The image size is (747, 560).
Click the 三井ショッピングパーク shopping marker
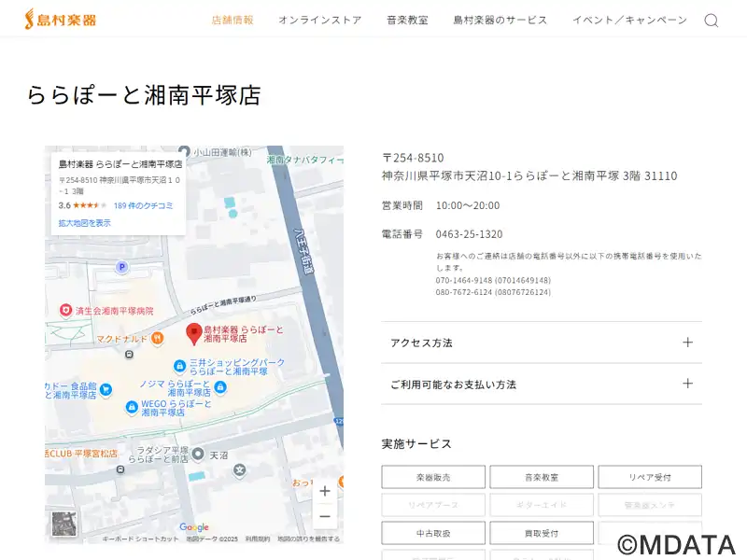point(179,366)
